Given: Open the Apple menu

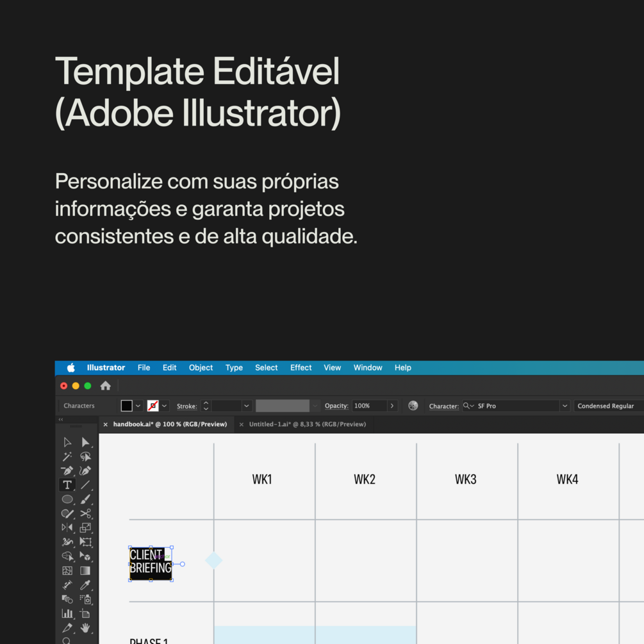Looking at the screenshot, I should tap(71, 368).
